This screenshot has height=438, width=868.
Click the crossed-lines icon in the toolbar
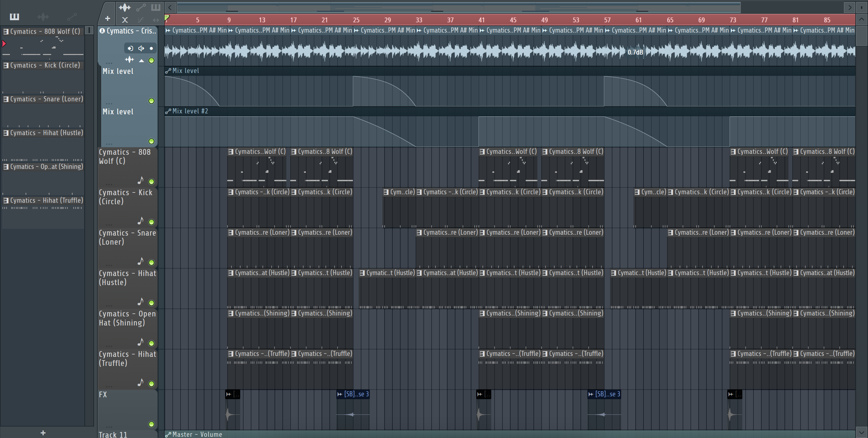[x=125, y=20]
